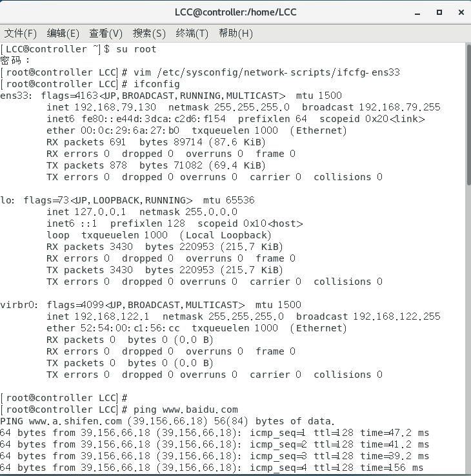Screen dimensions: 471x476
Task: Open the 文件(F) menu
Action: [x=20, y=33]
